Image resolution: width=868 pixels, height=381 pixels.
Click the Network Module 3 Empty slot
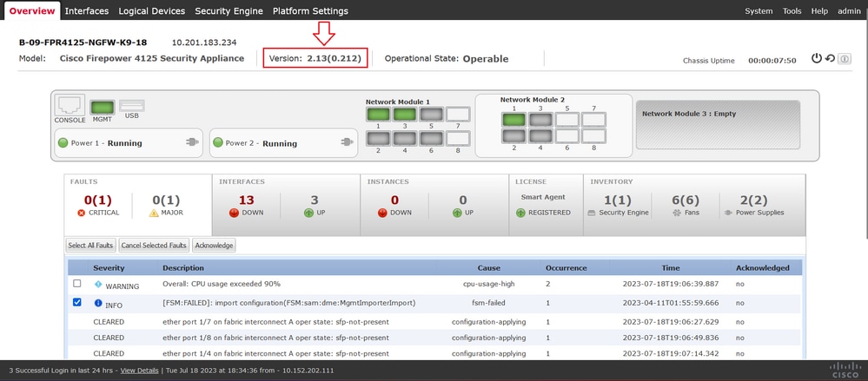[x=718, y=125]
